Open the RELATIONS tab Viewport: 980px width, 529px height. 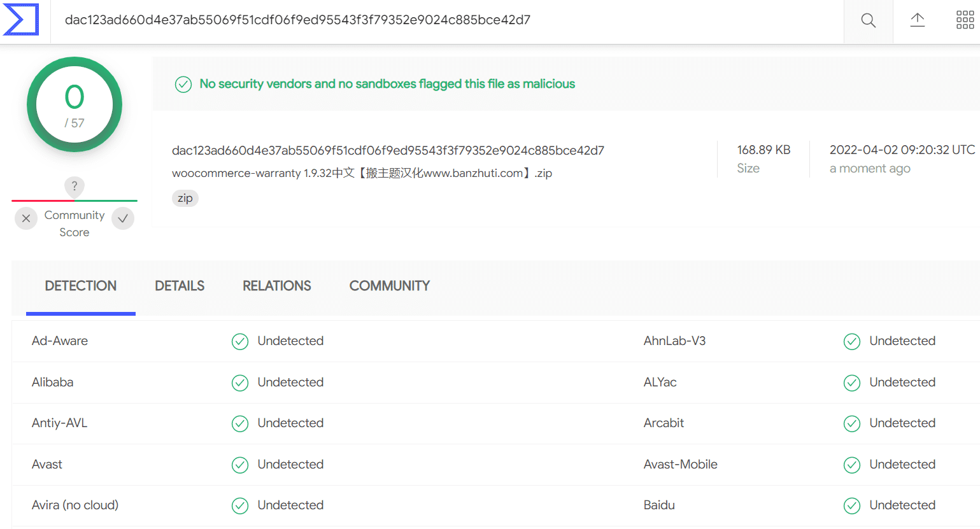pos(277,286)
